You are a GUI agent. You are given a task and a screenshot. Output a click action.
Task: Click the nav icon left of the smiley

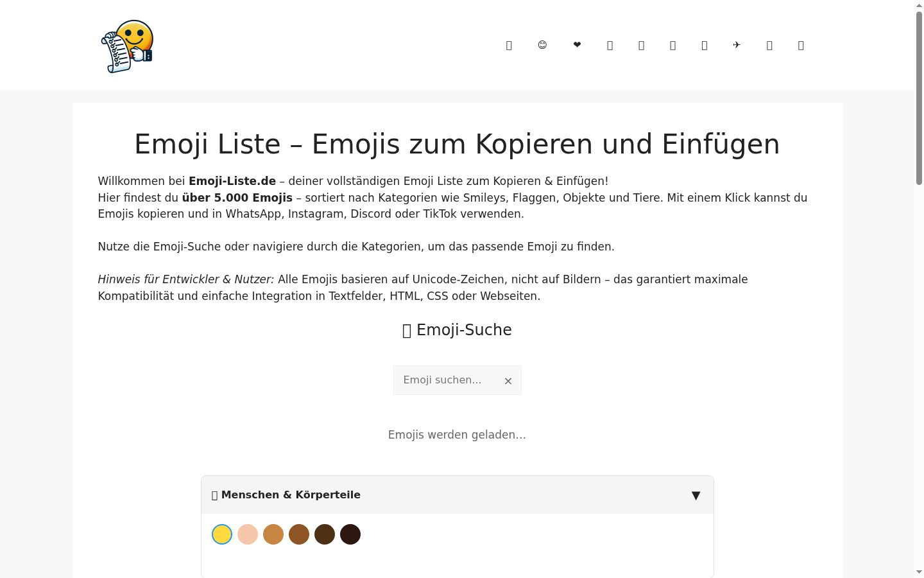coord(509,45)
